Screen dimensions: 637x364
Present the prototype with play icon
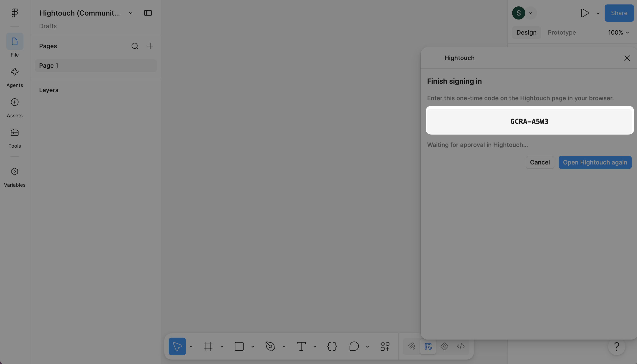[584, 13]
